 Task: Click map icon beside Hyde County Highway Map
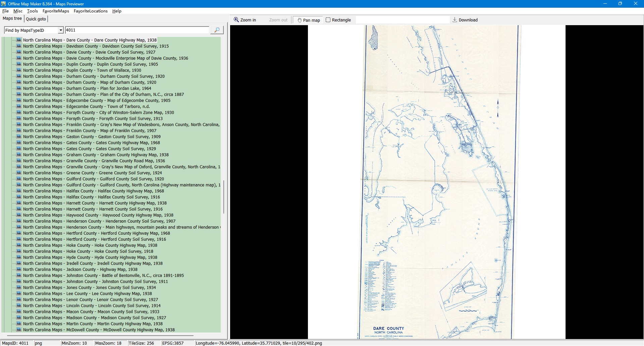point(19,257)
